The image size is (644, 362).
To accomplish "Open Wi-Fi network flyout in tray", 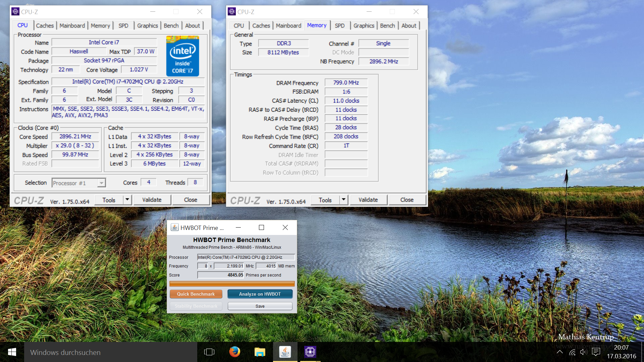I will click(x=572, y=352).
